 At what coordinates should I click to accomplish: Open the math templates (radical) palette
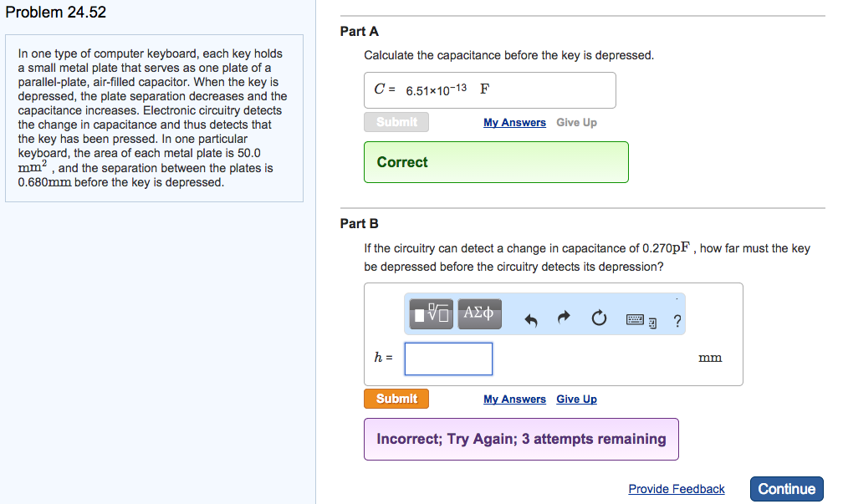coord(432,313)
